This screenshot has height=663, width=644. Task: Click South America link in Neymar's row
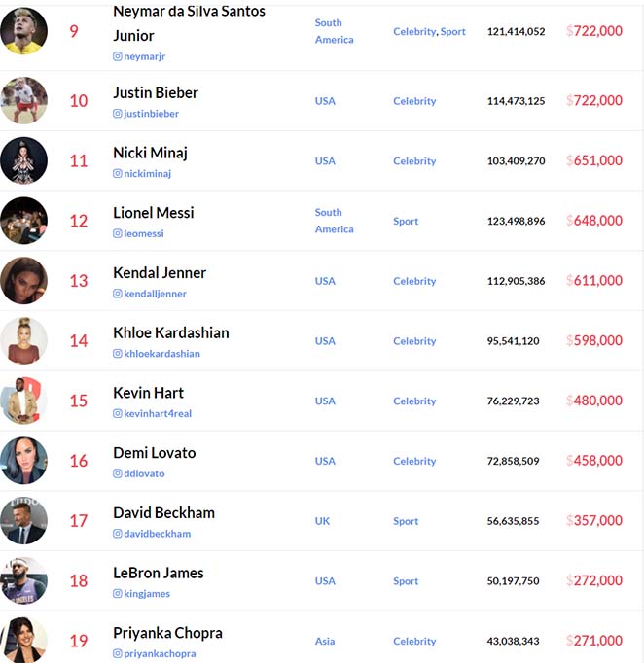(x=334, y=31)
